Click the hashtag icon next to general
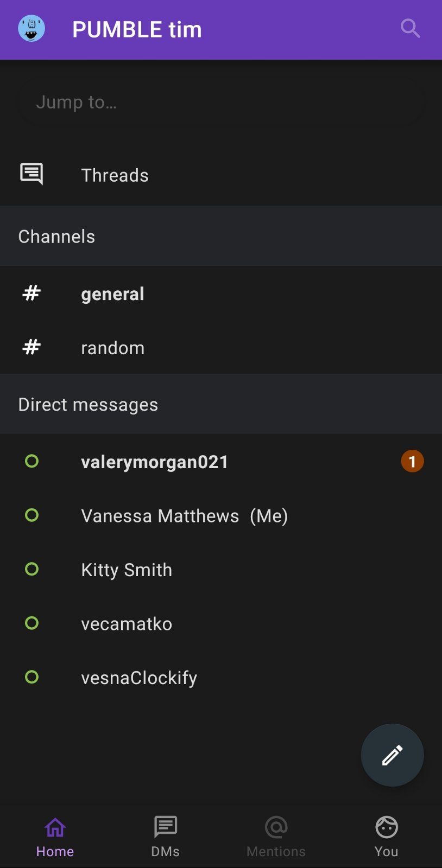442x868 pixels. [31, 293]
